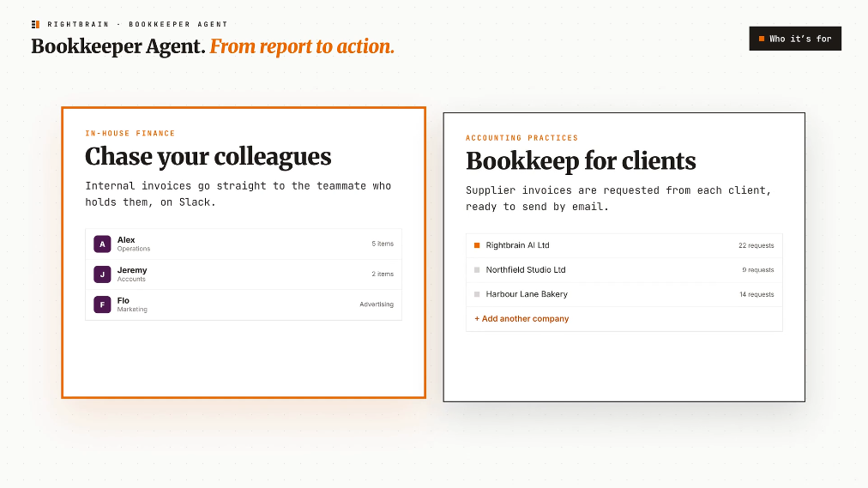Select the name "Alex" in colleagues list
Viewport: 868px width, 488px height.
126,239
